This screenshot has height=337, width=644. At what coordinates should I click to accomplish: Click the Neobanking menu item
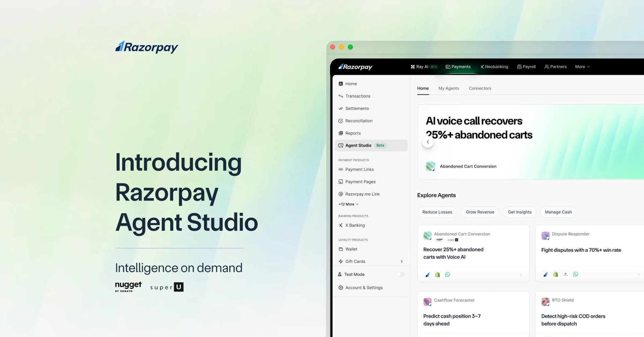[494, 66]
